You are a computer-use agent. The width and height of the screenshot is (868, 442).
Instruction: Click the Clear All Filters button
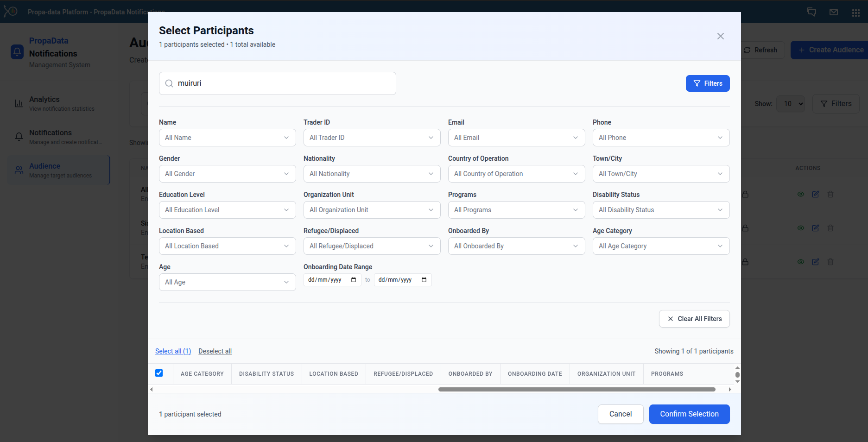(694, 319)
